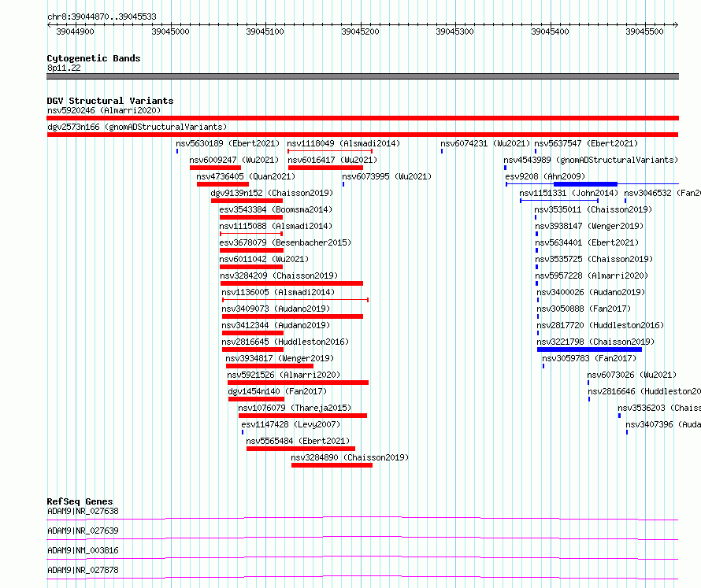Open nsv1118049 (Alsmadi2014) variant

[343, 143]
